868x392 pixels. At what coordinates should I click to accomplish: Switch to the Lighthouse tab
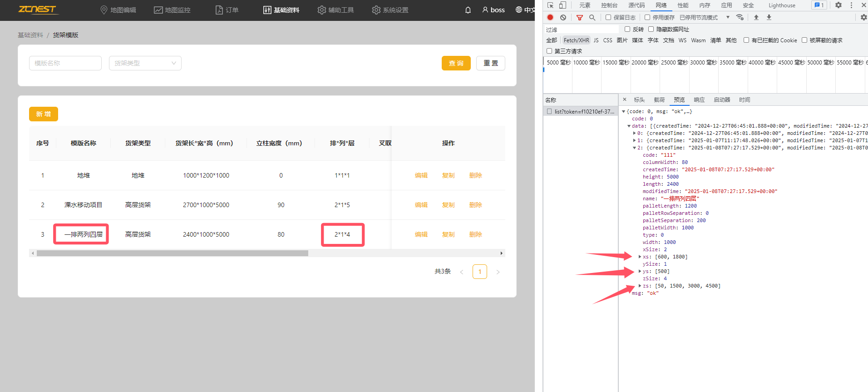pos(782,5)
